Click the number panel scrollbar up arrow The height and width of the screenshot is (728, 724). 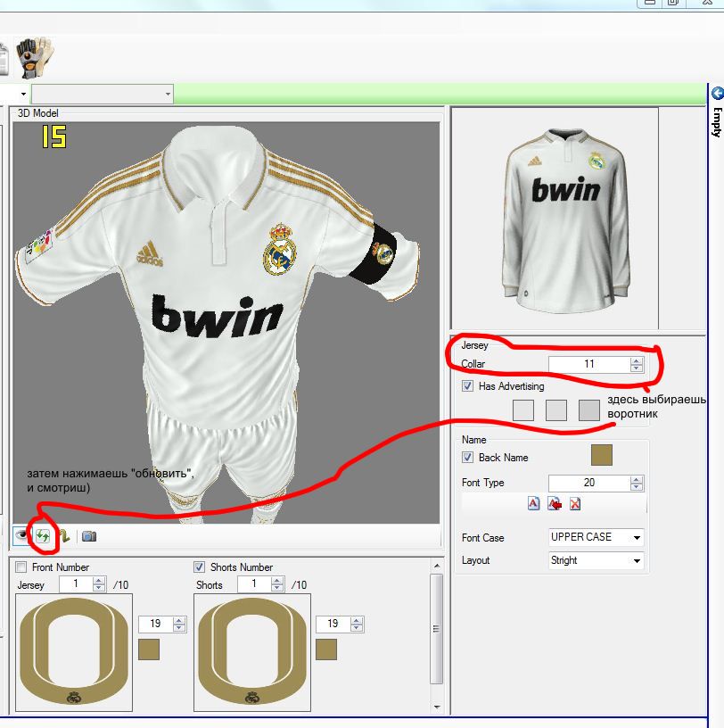tap(436, 566)
